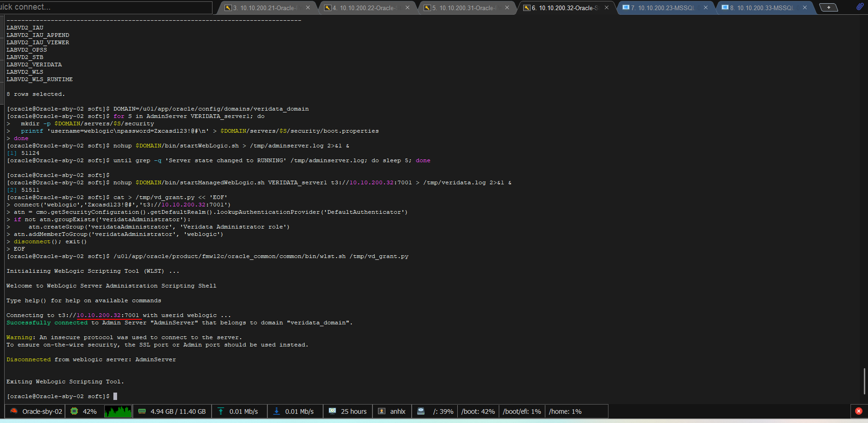Click the '[2] 51511' job output line
Screen dimensions: 868x423
coord(23,190)
